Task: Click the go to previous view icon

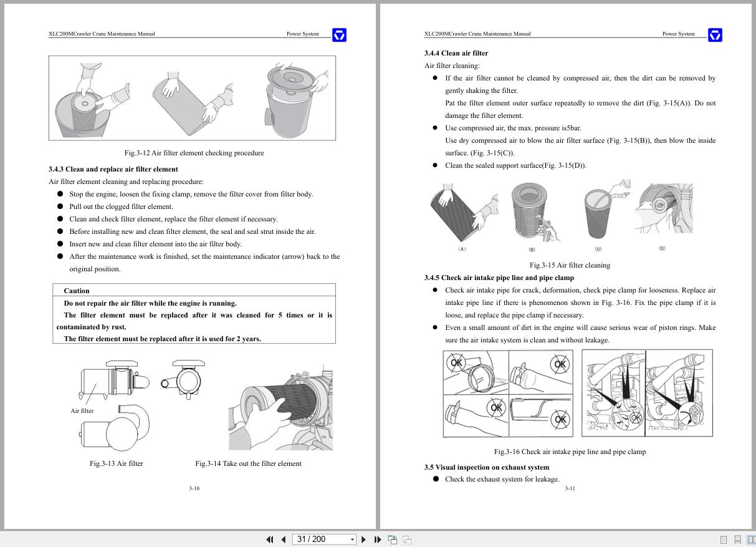Action: [393, 540]
